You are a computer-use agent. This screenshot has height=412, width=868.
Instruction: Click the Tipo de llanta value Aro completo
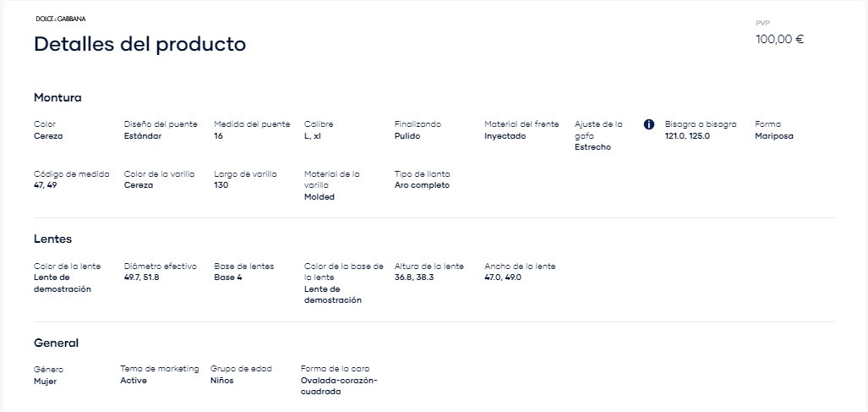pyautogui.click(x=422, y=185)
